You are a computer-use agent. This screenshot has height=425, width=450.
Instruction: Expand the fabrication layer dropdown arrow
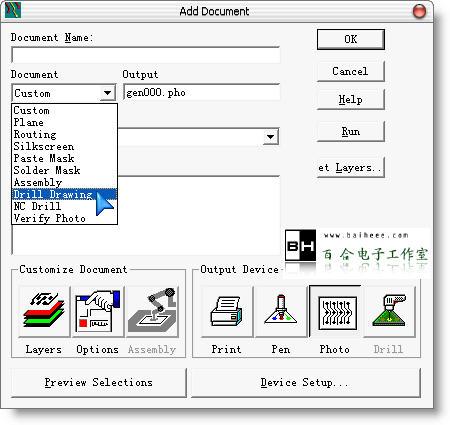(270, 137)
